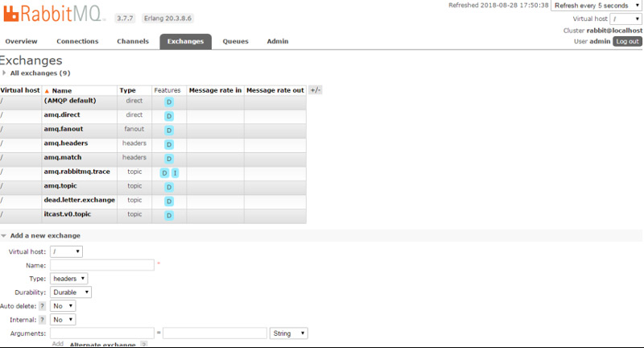Open the itcast.v0.topic exchange
644x348 pixels.
click(68, 214)
